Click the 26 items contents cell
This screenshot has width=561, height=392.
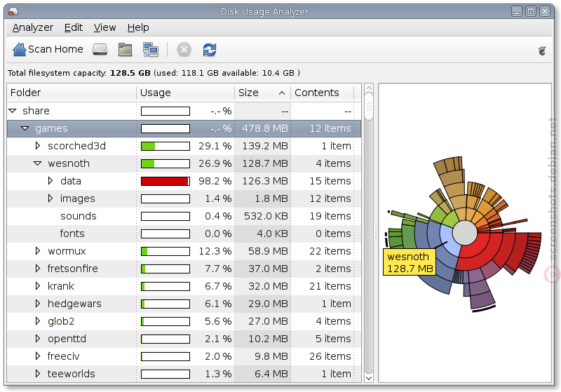click(330, 356)
